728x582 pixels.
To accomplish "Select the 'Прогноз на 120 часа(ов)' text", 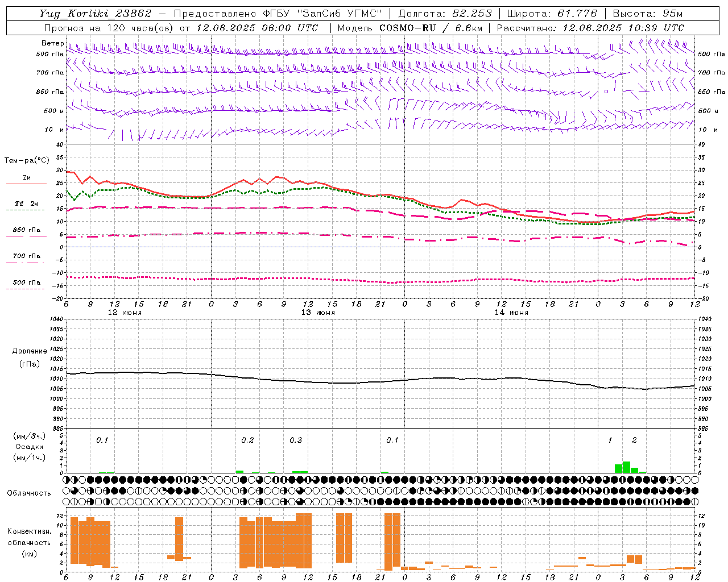I will tap(110, 28).
